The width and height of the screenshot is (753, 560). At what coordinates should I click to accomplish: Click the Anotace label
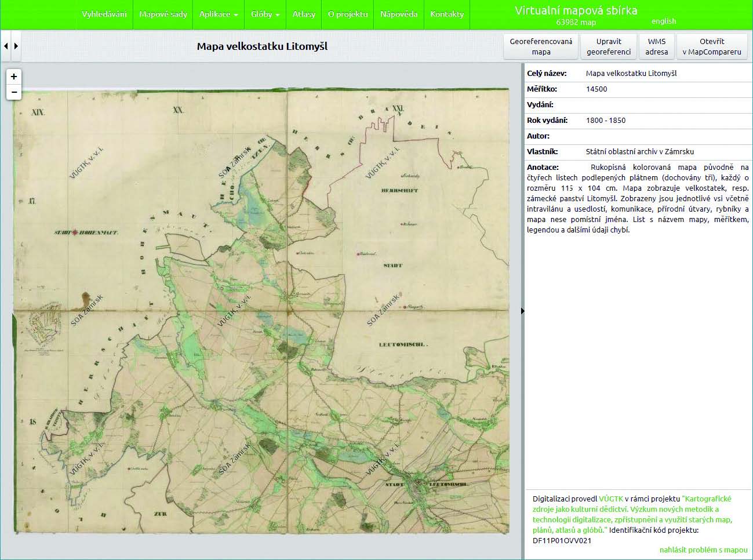[543, 168]
